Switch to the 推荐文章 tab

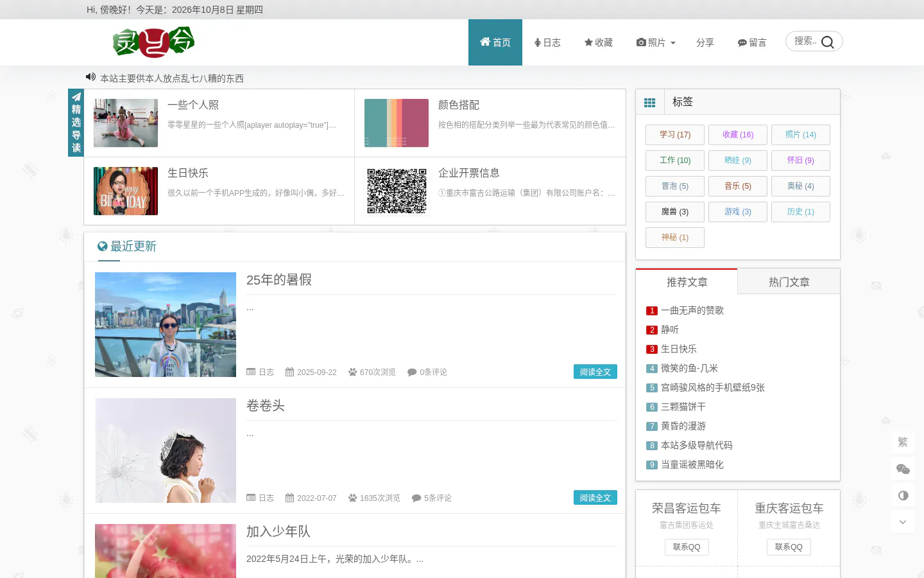[687, 282]
